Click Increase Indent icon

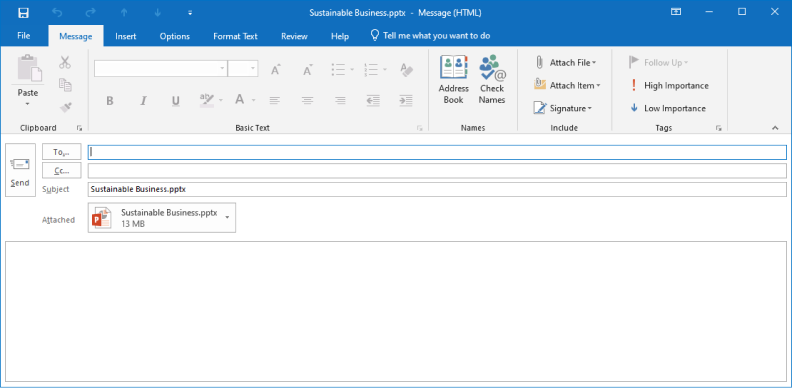click(x=406, y=100)
